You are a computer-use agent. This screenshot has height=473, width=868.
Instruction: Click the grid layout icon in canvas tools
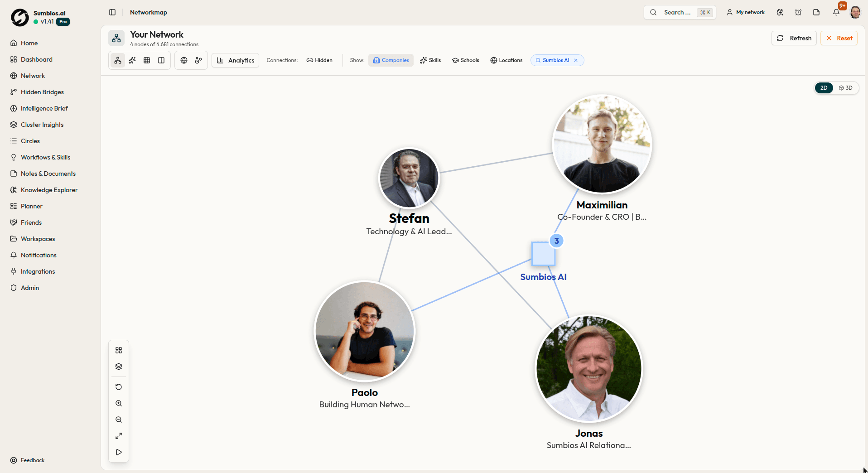(119, 350)
